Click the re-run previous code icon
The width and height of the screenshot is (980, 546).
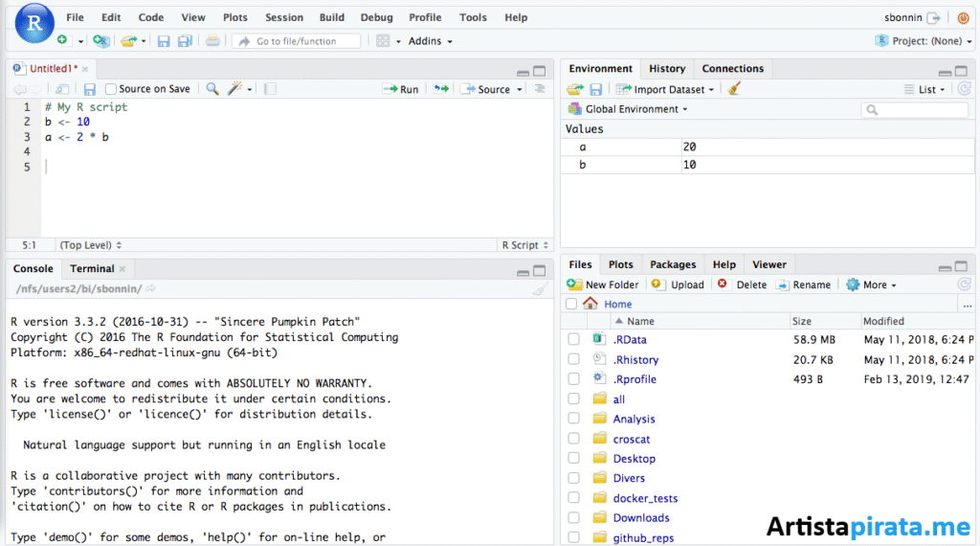tap(440, 89)
